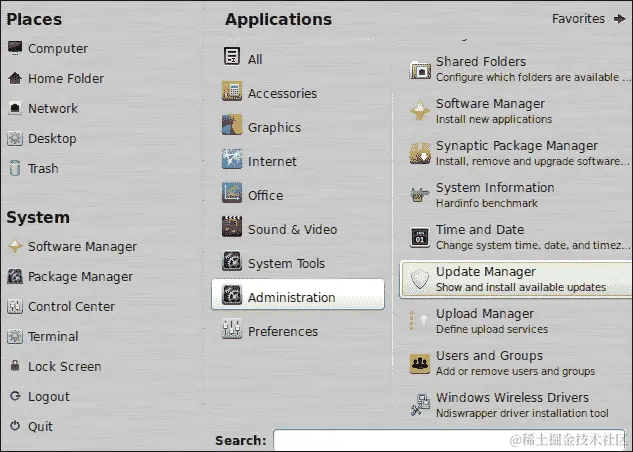Image resolution: width=633 pixels, height=452 pixels.
Task: Select the Graphics category label
Action: pyautogui.click(x=274, y=128)
